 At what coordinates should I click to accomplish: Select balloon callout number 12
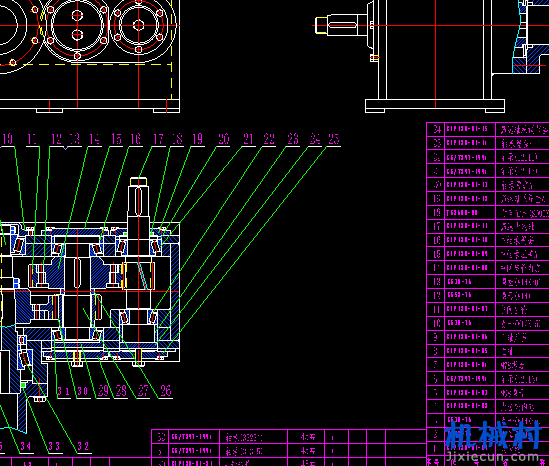(56, 139)
